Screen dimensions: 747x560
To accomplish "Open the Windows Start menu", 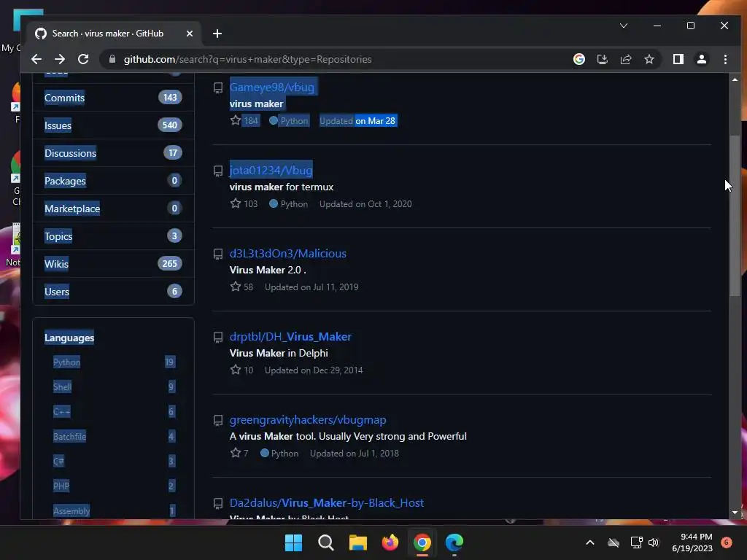I will pyautogui.click(x=293, y=542).
